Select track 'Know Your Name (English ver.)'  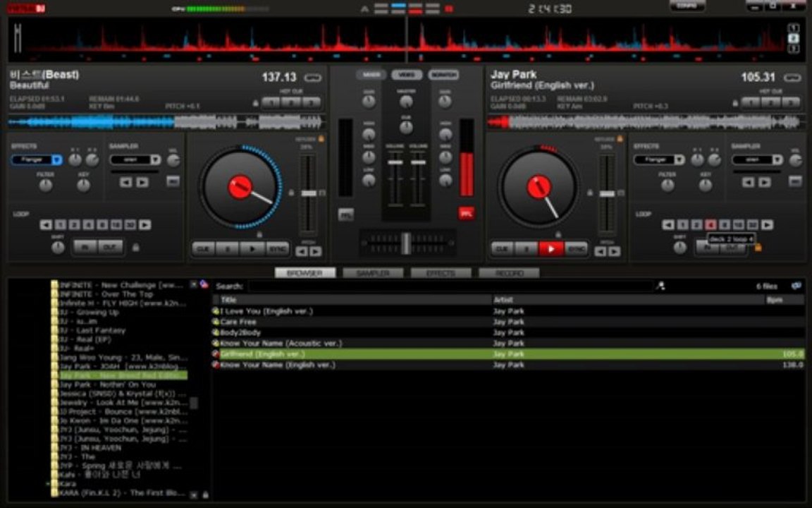click(x=508, y=365)
